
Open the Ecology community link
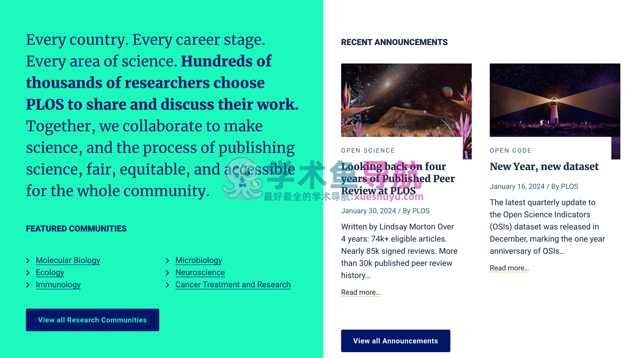(x=50, y=273)
